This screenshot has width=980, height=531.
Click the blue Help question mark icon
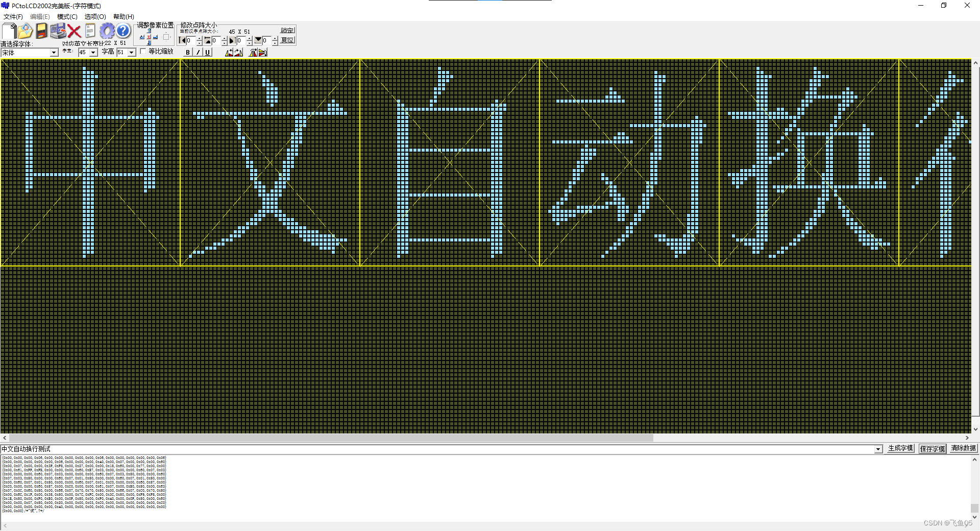[122, 31]
